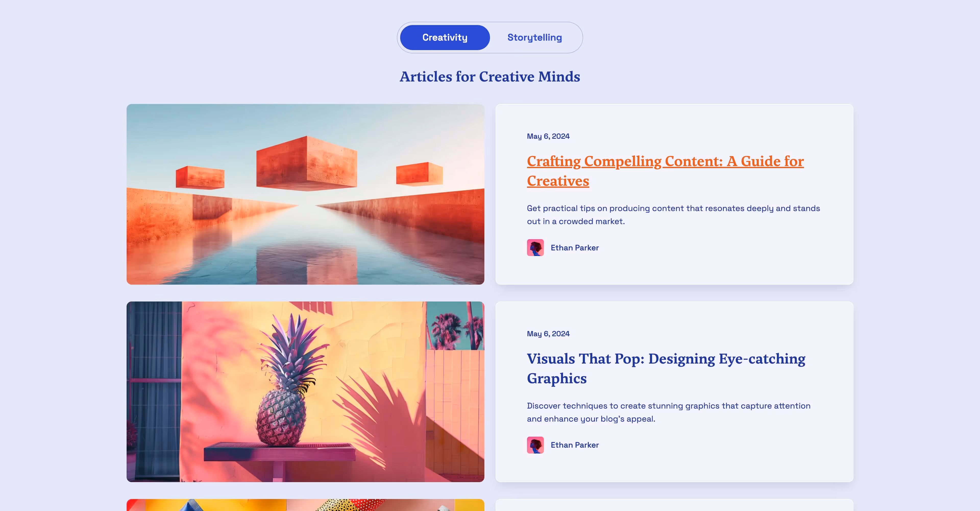Open floating orange cubes article image

point(305,194)
